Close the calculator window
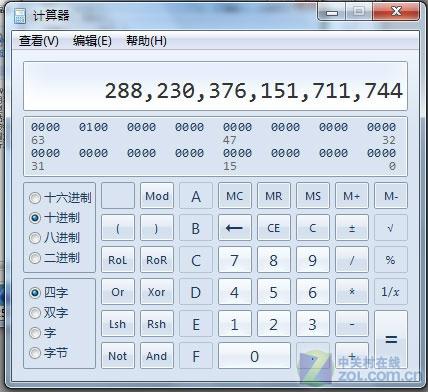Viewport: 428px width, 392px height. click(396, 12)
